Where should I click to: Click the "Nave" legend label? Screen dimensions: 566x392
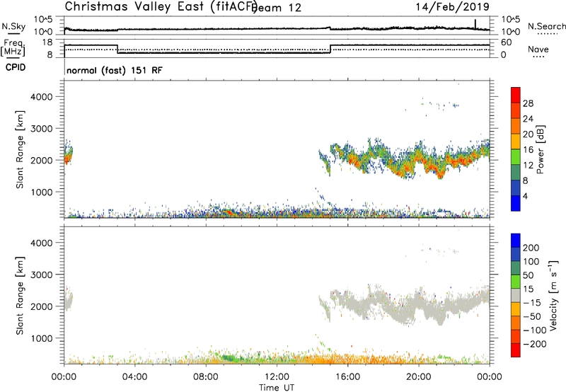(x=538, y=49)
